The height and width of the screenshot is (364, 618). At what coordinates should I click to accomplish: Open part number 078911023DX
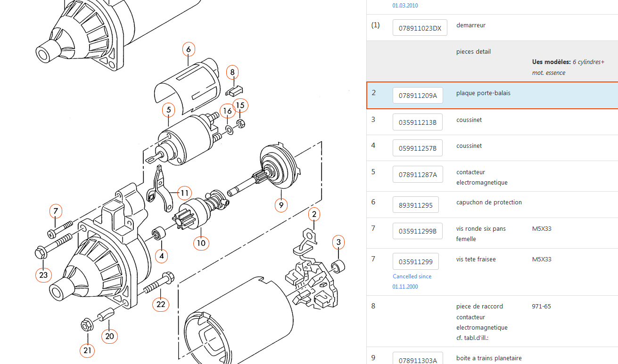point(420,28)
